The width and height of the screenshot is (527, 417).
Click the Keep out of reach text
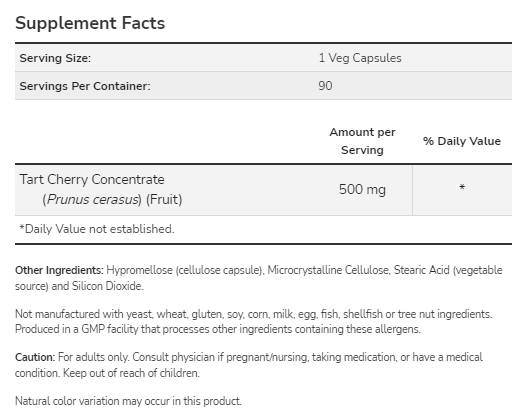(x=131, y=373)
